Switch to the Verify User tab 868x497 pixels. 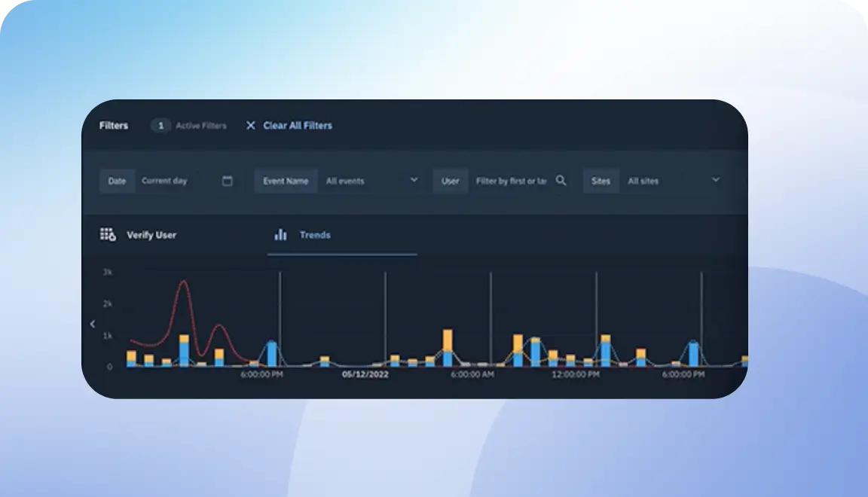[x=151, y=235]
